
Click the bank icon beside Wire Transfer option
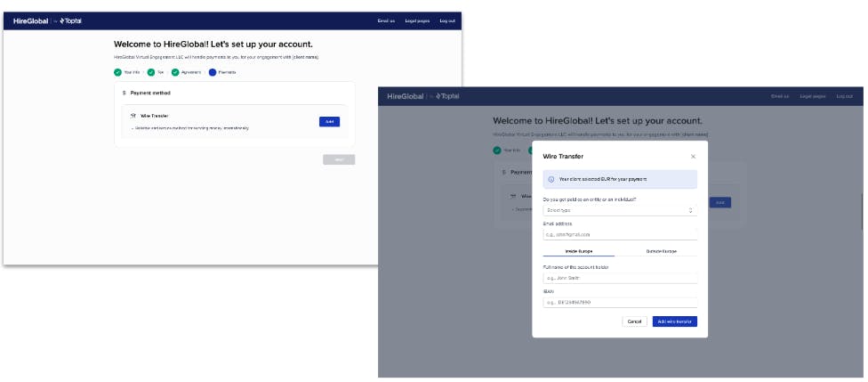pos(133,116)
